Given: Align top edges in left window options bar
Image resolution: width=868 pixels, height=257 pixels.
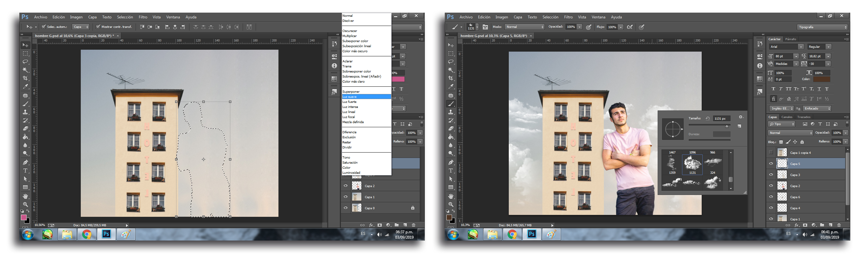Looking at the screenshot, I should pyautogui.click(x=142, y=27).
